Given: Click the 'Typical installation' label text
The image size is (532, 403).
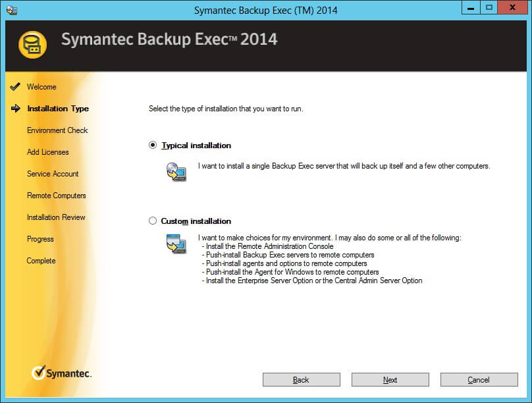Looking at the screenshot, I should (196, 146).
